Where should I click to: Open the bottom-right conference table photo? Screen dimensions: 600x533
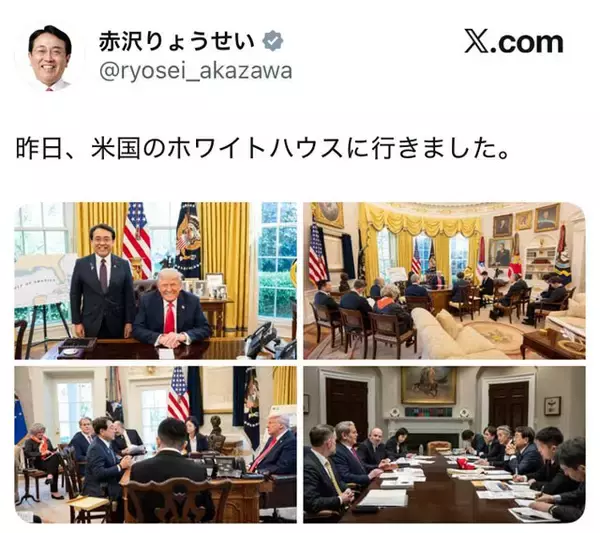click(x=444, y=445)
